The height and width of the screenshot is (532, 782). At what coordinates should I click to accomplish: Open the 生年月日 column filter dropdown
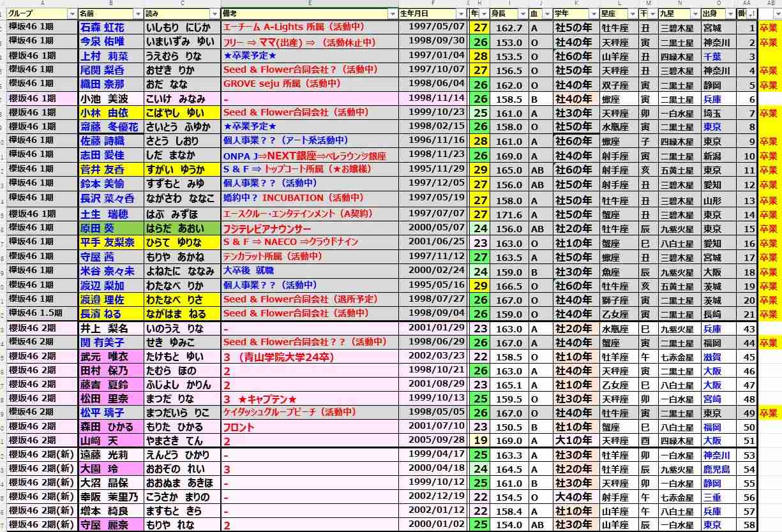(x=462, y=13)
